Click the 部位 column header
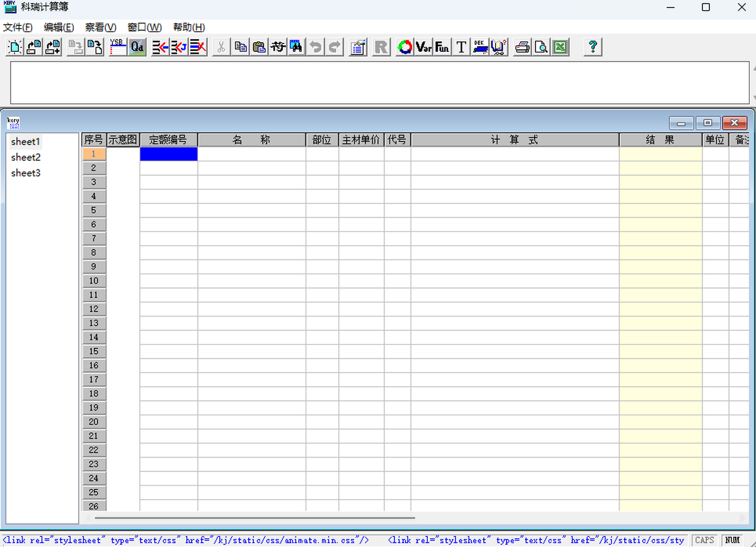The height and width of the screenshot is (547, 756). [322, 140]
